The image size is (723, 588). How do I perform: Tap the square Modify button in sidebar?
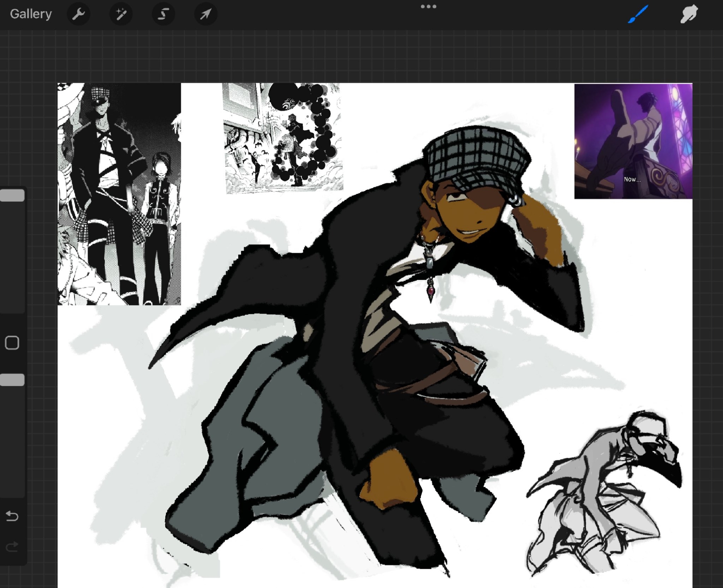tap(12, 343)
